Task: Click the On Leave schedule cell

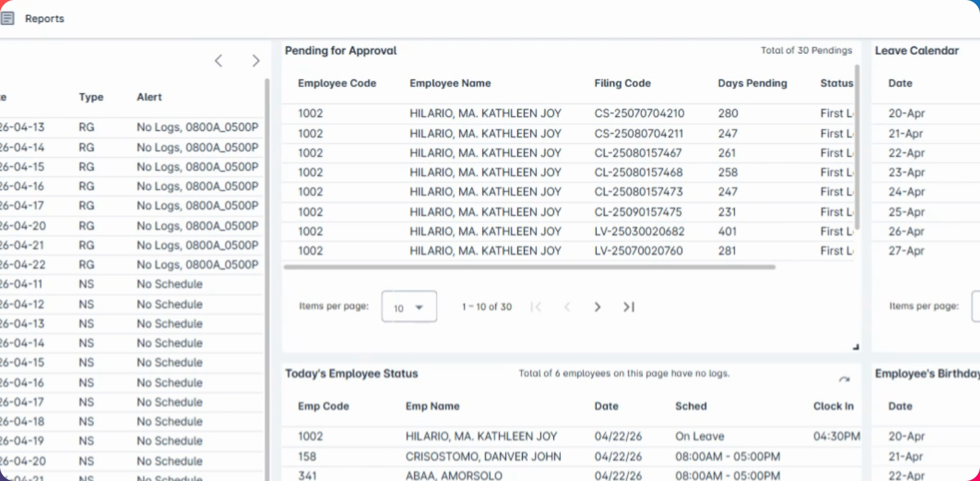Action: point(700,437)
